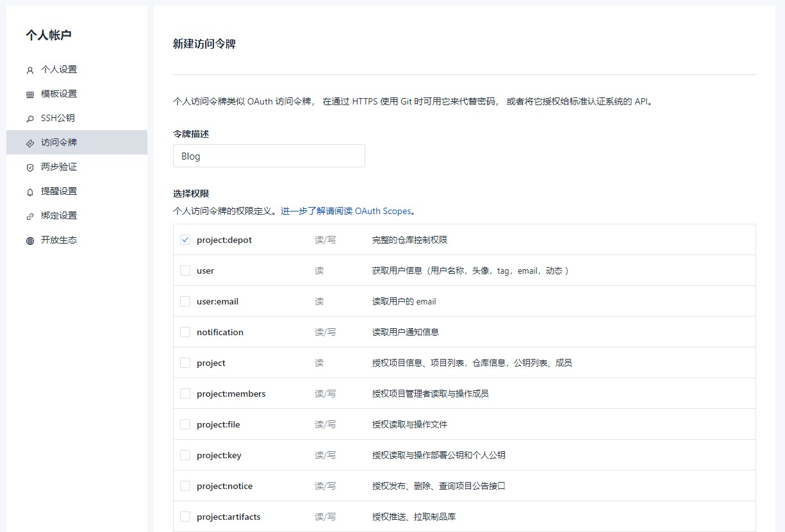Click the person icon beside 个人设置

tap(30, 71)
